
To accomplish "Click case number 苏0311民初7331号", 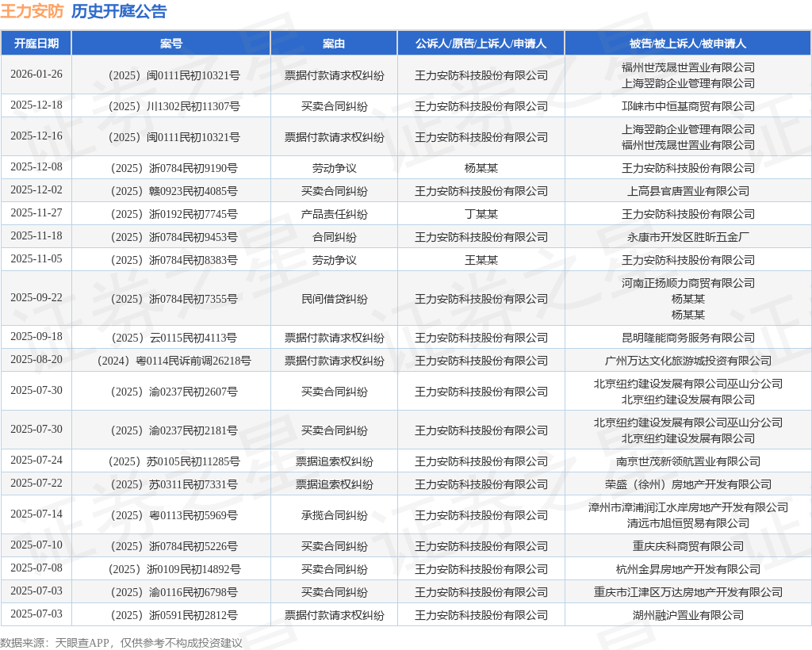I will pyautogui.click(x=174, y=484).
